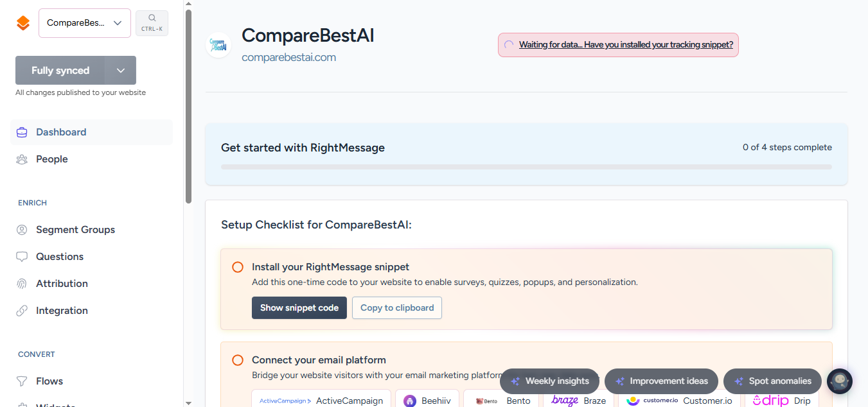Image resolution: width=868 pixels, height=407 pixels.
Task: Click the Segment Groups person icon
Action: pyautogui.click(x=22, y=230)
